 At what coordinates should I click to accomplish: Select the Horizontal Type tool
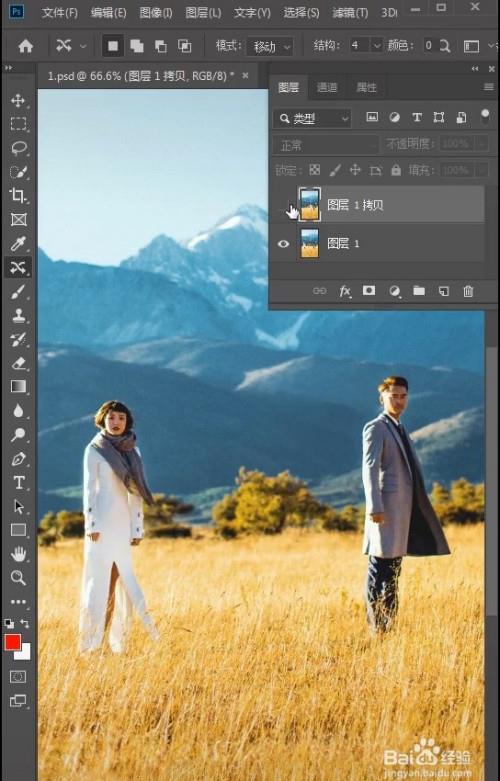[x=18, y=483]
